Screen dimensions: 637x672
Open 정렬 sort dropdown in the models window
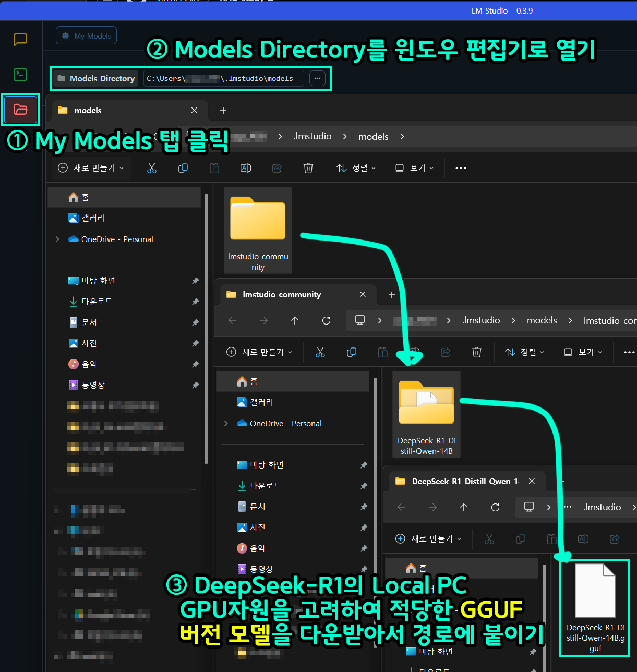pyautogui.click(x=356, y=168)
